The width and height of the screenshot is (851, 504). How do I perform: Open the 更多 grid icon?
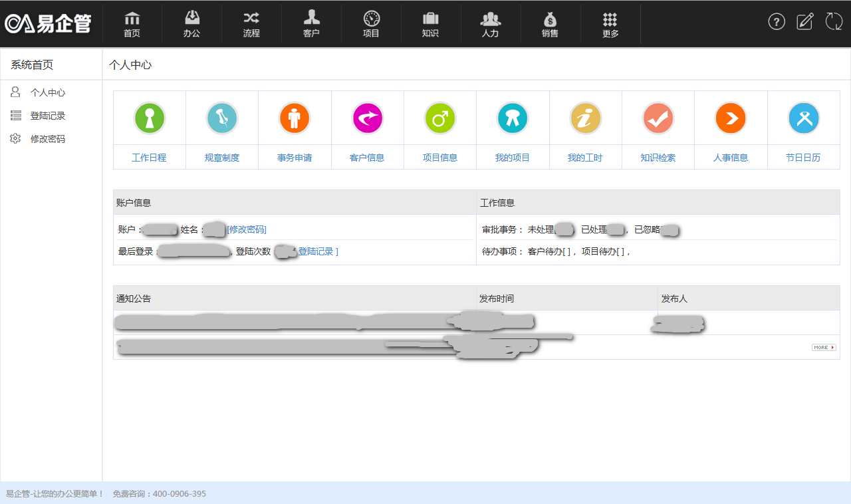[x=610, y=23]
